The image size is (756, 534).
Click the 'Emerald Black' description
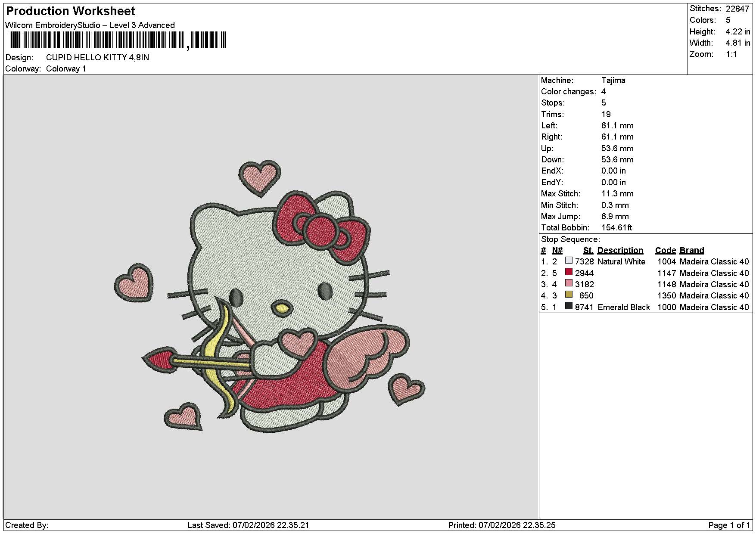click(x=624, y=307)
